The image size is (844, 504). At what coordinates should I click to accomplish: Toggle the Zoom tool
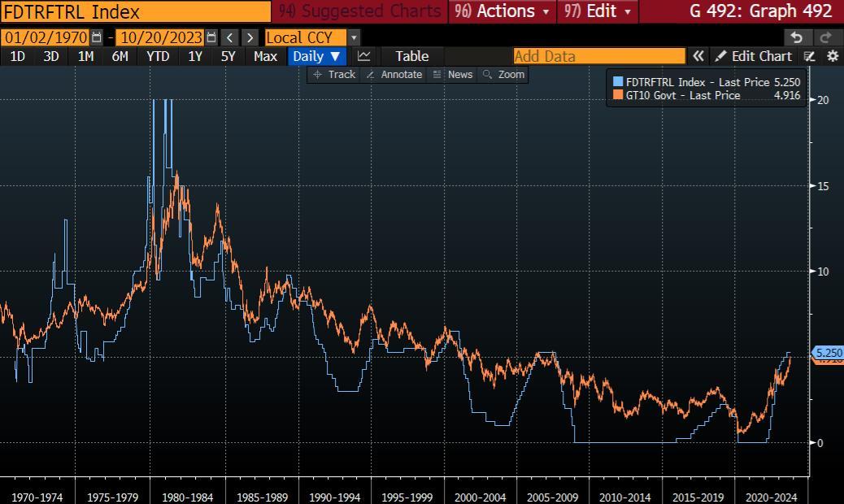[503, 74]
